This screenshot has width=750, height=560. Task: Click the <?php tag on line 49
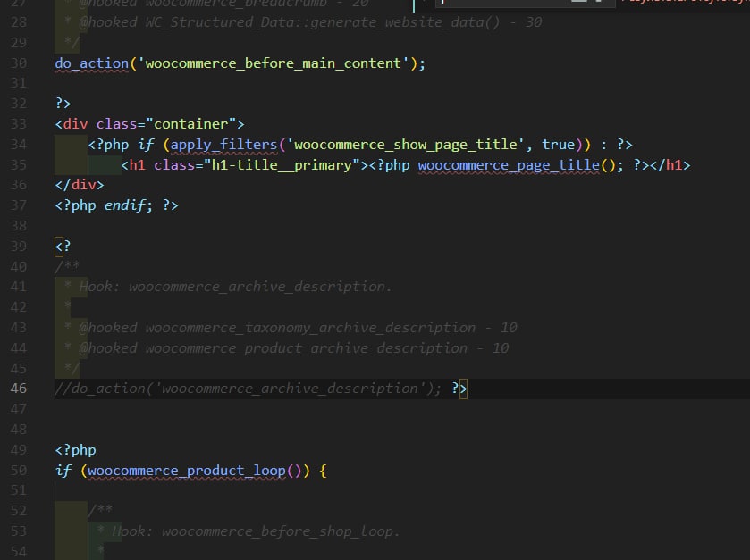pyautogui.click(x=76, y=450)
